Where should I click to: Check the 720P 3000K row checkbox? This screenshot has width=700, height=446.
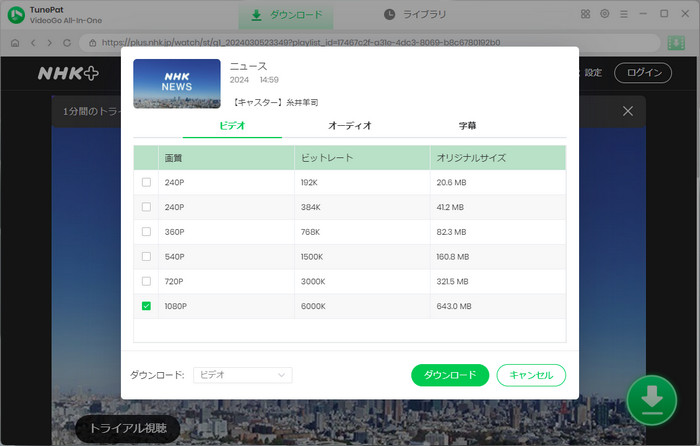click(146, 281)
